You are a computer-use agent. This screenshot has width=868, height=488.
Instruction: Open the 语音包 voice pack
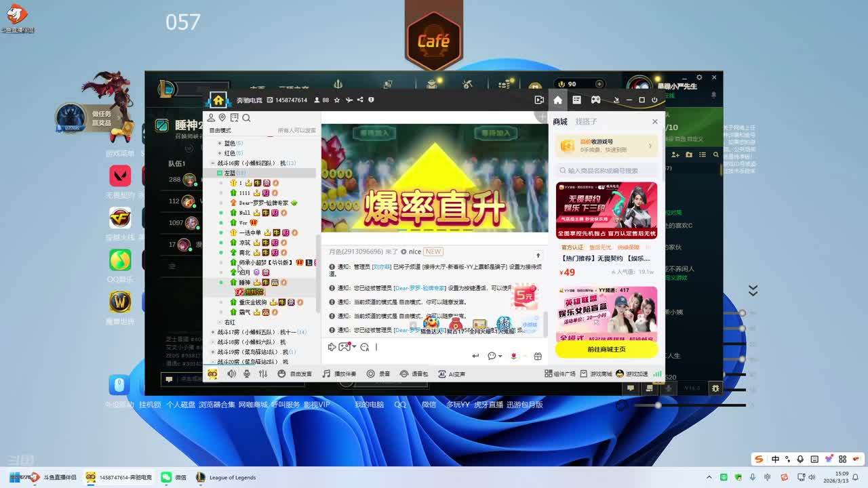[x=414, y=373]
